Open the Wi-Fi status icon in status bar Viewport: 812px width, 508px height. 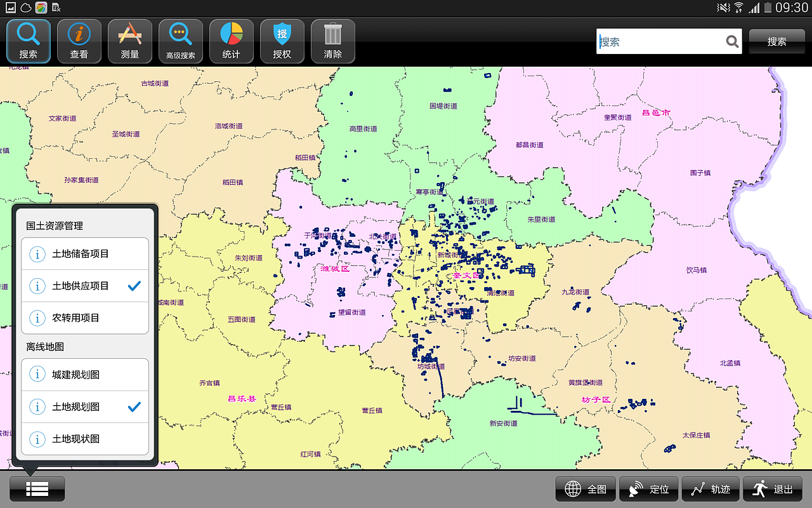[x=738, y=8]
